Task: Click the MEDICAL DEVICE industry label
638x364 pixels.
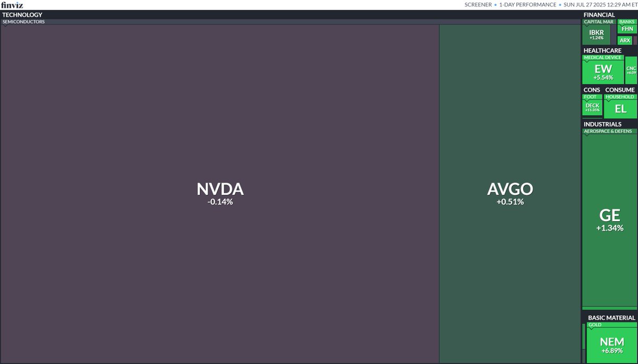Action: (x=603, y=57)
